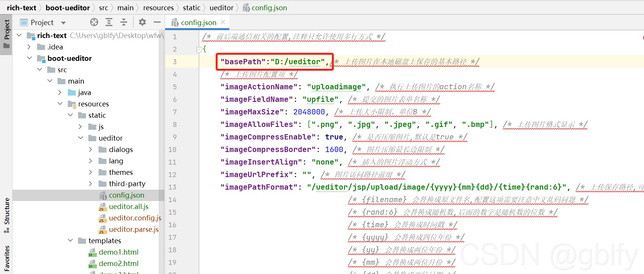Select the templates folder in tree

point(105,241)
